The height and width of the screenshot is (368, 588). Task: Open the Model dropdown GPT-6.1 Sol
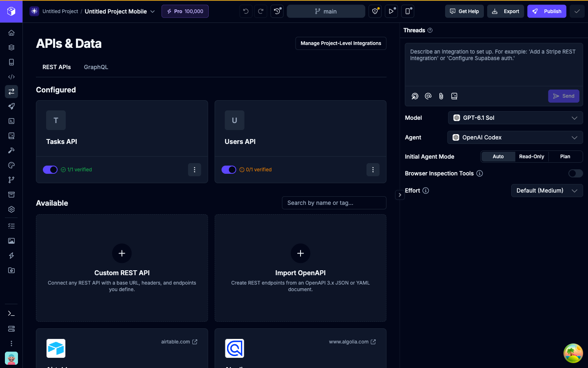[515, 118]
